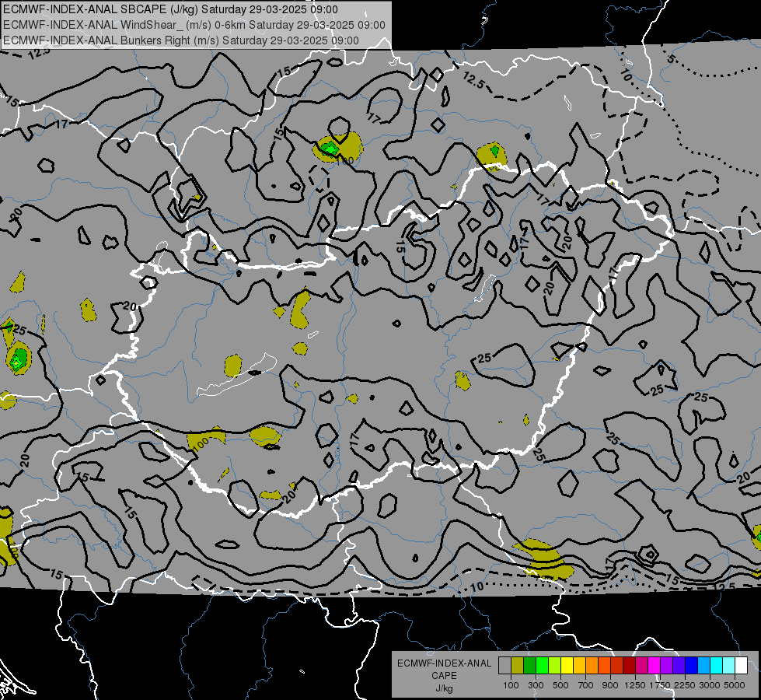
Task: Click the 500 legend value
Action: point(560,685)
